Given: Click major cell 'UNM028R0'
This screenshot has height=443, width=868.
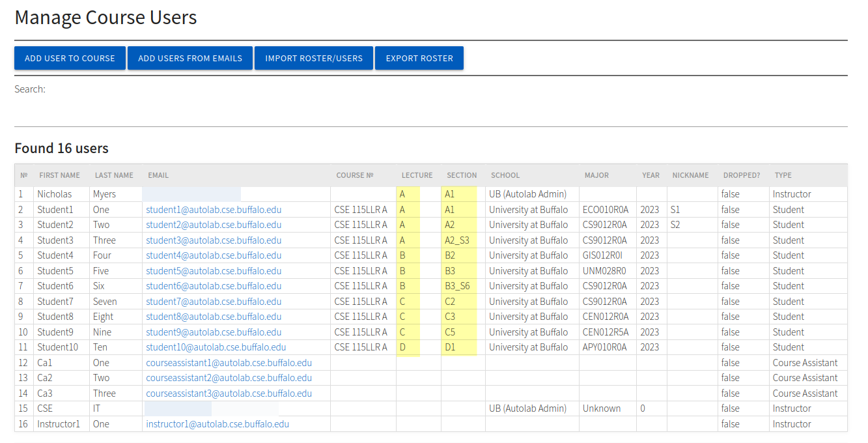Looking at the screenshot, I should tap(604, 271).
